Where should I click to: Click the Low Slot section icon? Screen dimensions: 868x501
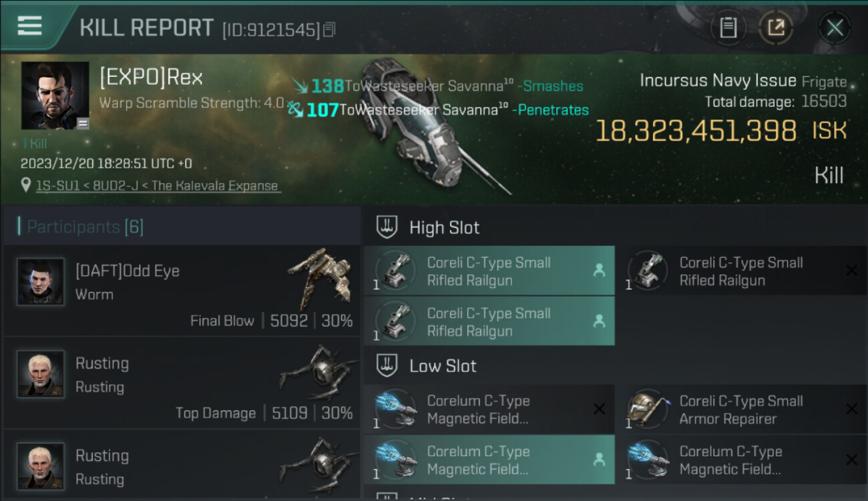click(x=387, y=365)
